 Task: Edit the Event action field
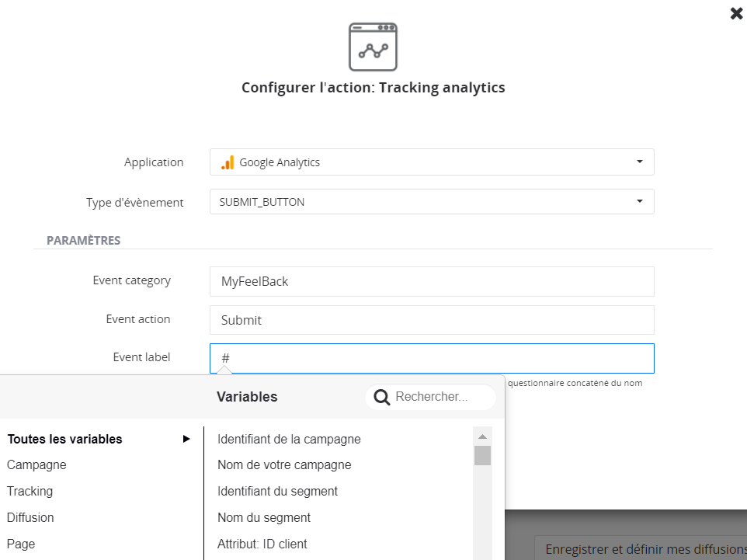432,320
